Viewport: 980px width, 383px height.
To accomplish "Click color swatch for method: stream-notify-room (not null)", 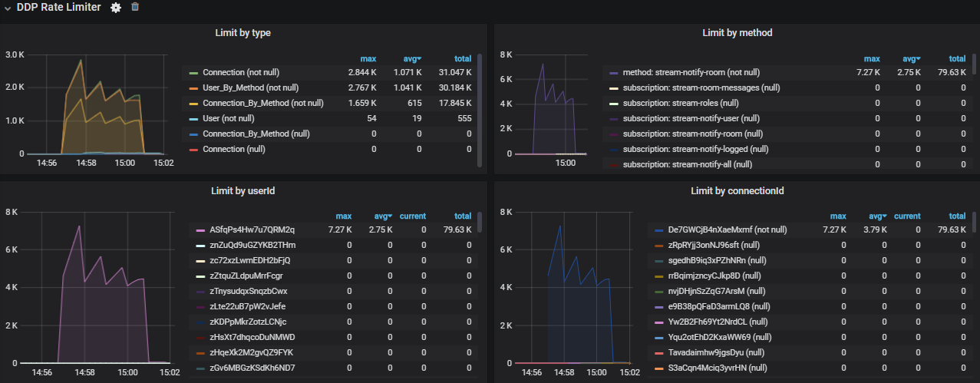I will pyautogui.click(x=614, y=73).
